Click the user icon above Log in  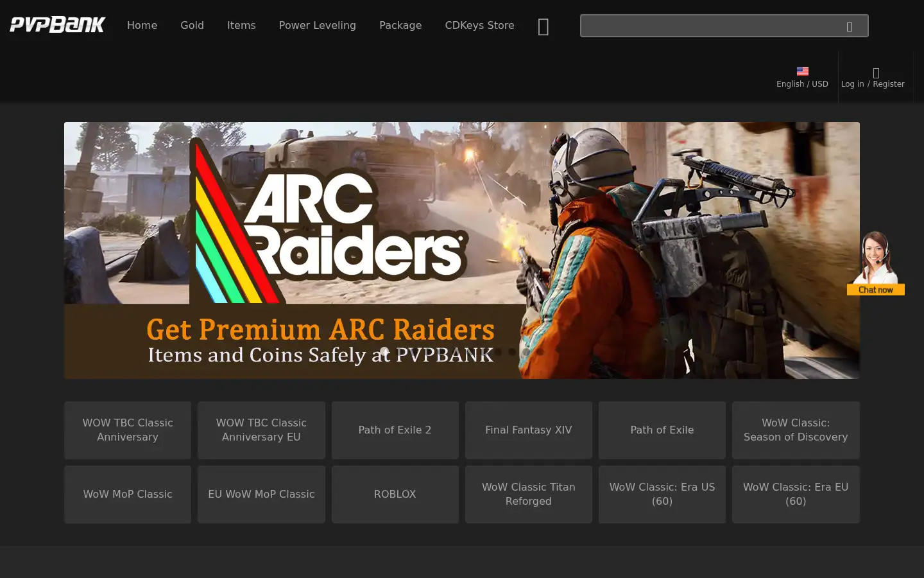click(x=876, y=73)
